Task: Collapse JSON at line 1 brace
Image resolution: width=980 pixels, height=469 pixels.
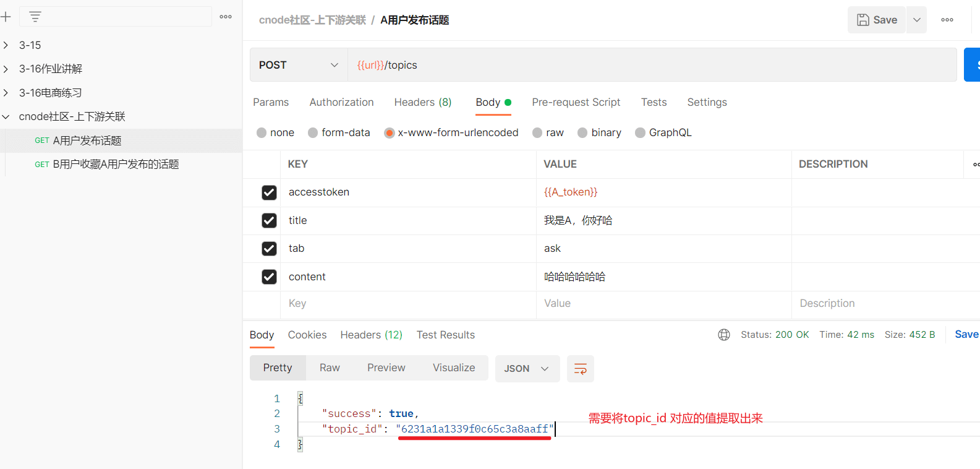Action: click(x=300, y=398)
